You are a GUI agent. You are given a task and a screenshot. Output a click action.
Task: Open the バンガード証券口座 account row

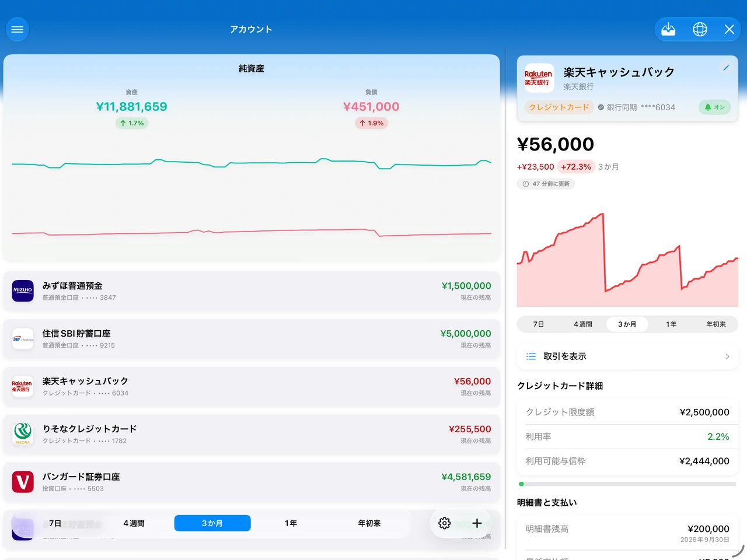pyautogui.click(x=252, y=482)
